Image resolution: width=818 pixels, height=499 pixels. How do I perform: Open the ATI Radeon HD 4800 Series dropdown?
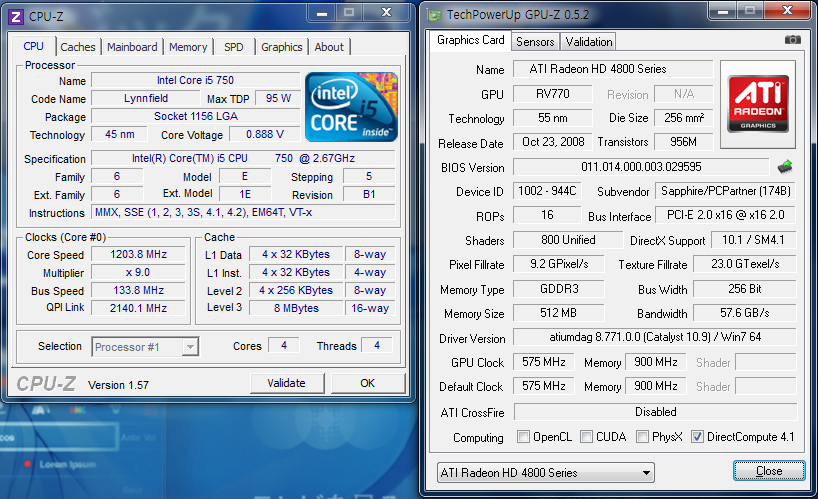[x=546, y=472]
